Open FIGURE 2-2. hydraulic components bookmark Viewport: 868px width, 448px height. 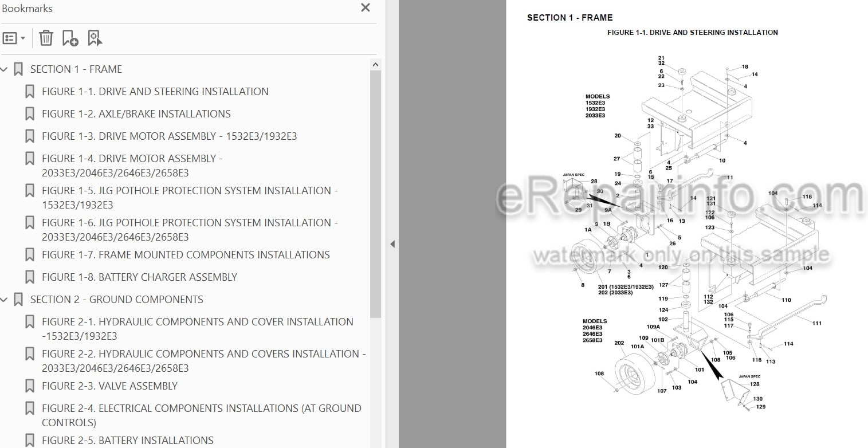click(x=204, y=361)
